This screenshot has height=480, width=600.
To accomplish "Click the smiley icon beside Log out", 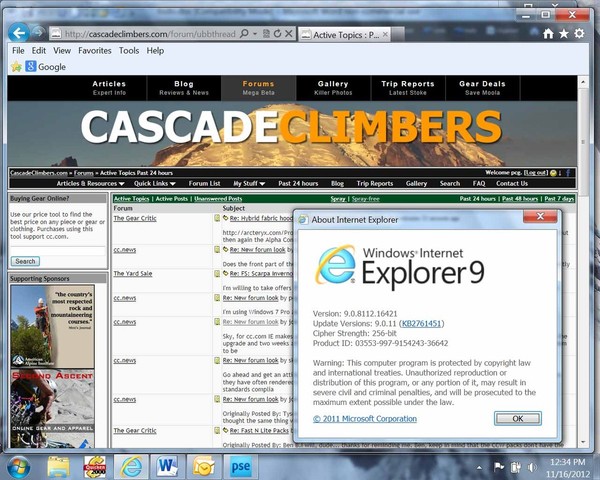I will pos(553,173).
